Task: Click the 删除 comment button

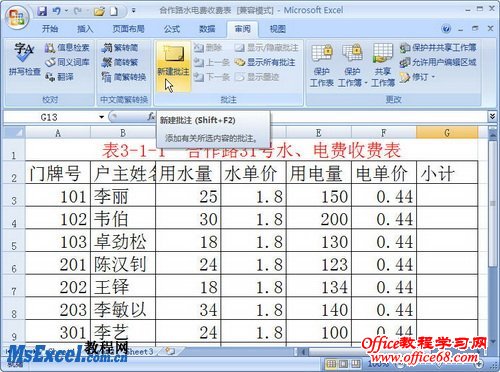Action: (208, 48)
